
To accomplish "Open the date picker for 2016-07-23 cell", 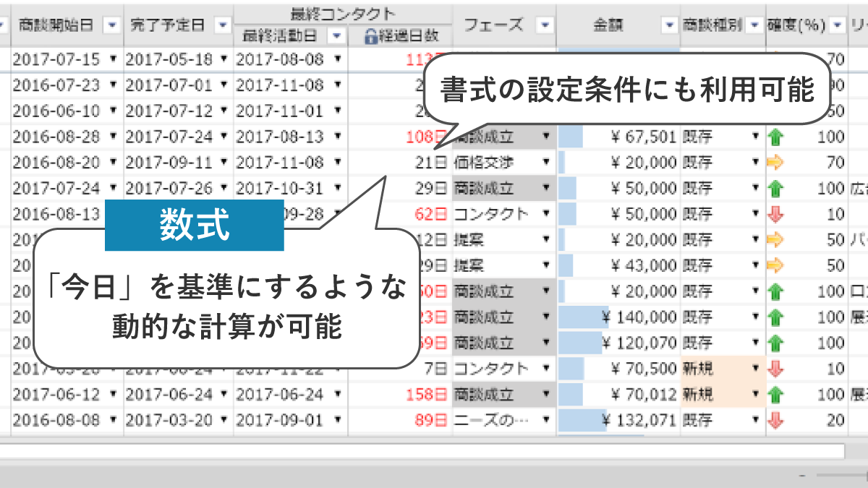I will (x=113, y=85).
